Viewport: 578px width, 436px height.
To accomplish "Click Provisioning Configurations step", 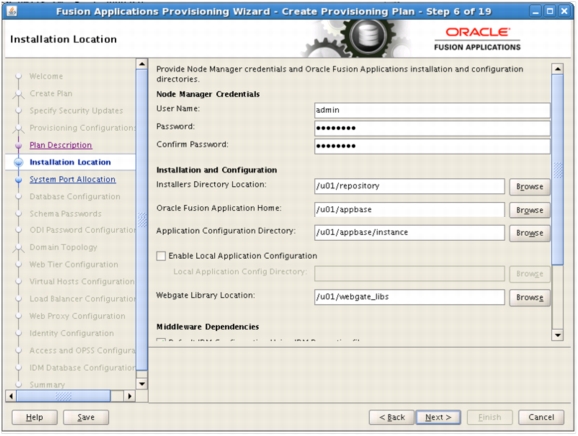I will [83, 128].
